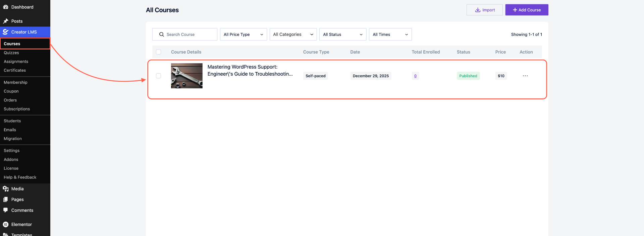Click the Self-paced course type badge
The height and width of the screenshot is (236, 644).
pyautogui.click(x=315, y=76)
